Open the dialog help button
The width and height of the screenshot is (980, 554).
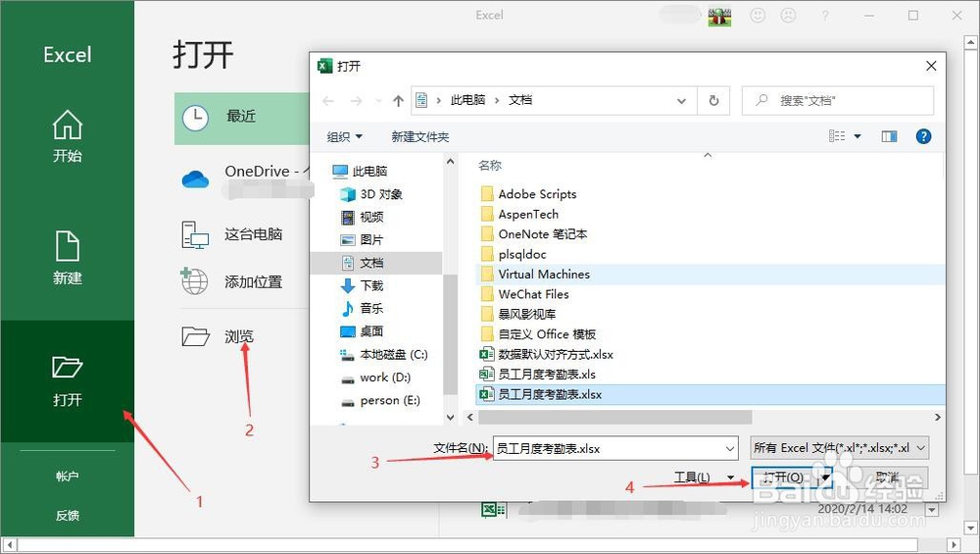(923, 136)
